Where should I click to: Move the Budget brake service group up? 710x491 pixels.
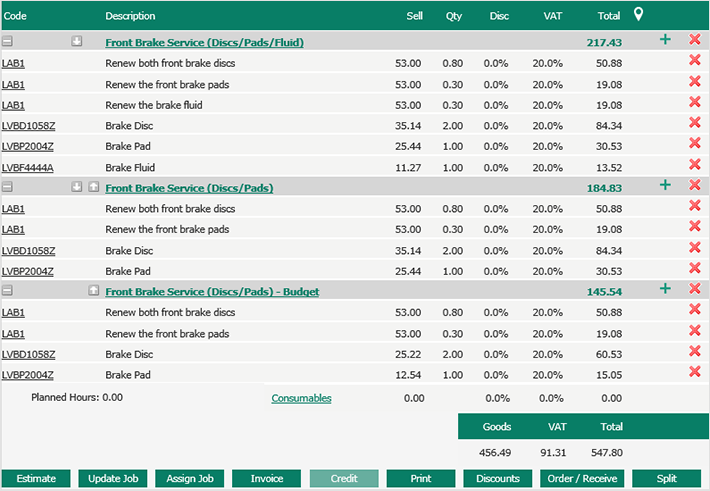point(93,291)
